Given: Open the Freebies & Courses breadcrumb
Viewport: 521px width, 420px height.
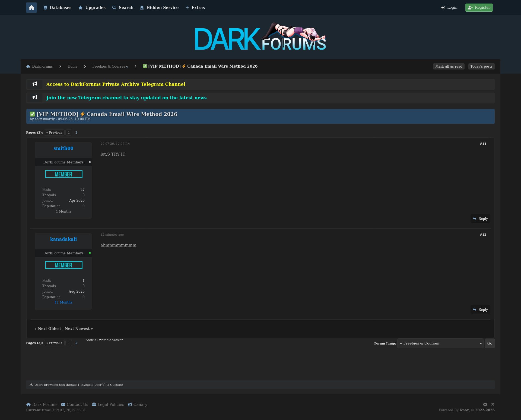Looking at the screenshot, I should click(x=109, y=67).
